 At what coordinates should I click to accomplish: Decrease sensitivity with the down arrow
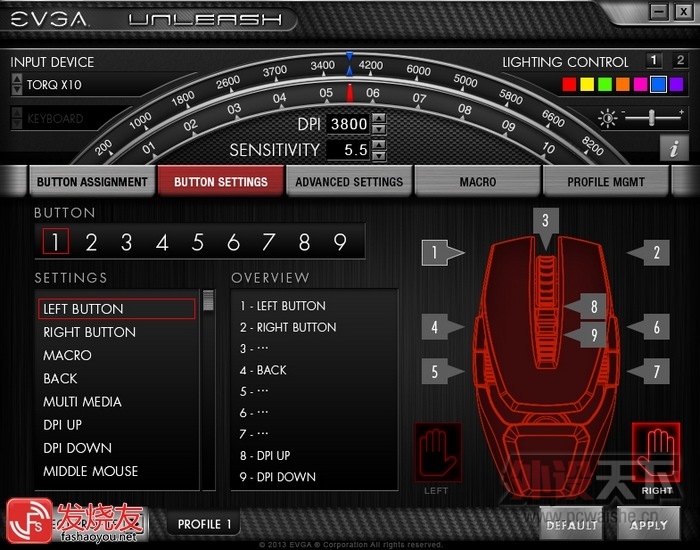pos(379,155)
